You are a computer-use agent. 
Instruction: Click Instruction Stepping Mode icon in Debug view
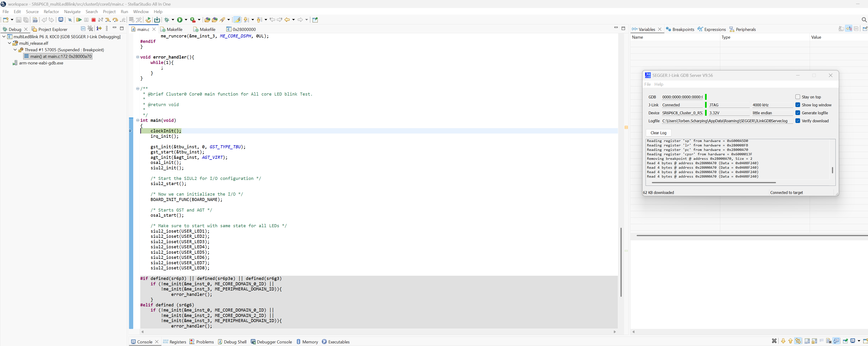[x=99, y=29]
